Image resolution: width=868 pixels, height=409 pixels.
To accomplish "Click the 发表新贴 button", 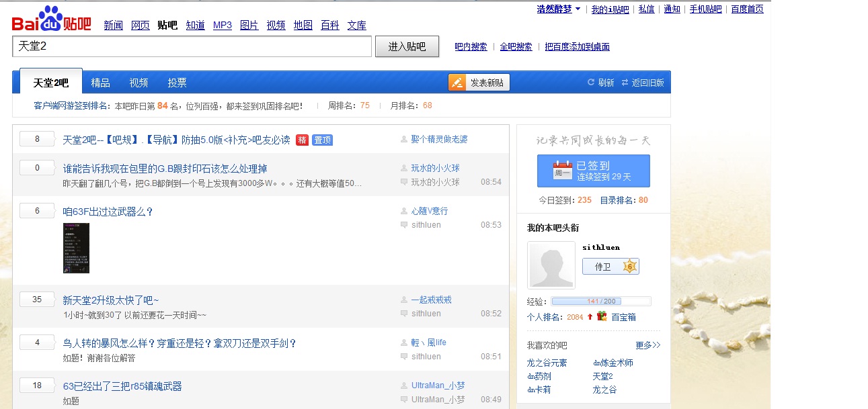I will (x=479, y=83).
